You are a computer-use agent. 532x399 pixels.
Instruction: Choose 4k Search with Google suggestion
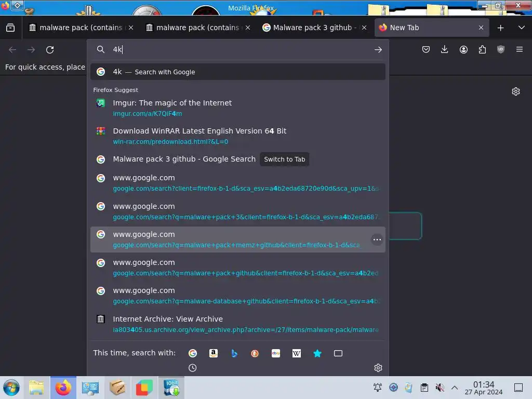(237, 72)
